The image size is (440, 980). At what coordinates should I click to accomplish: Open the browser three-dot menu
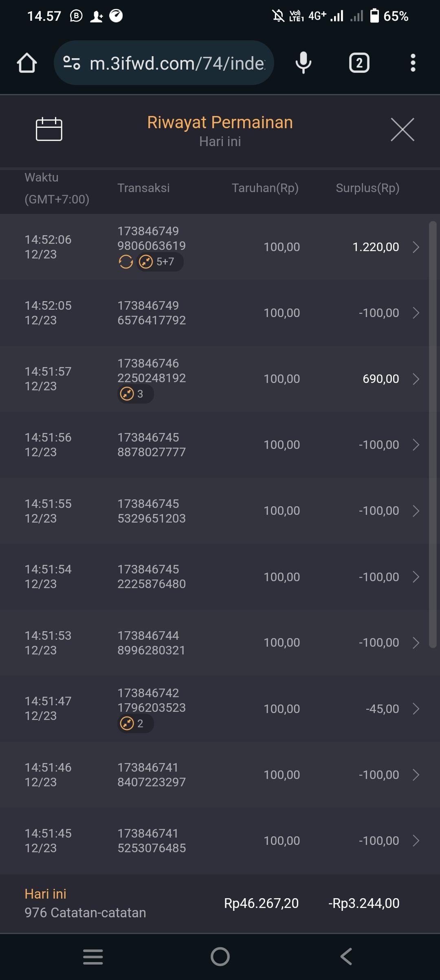[x=413, y=63]
